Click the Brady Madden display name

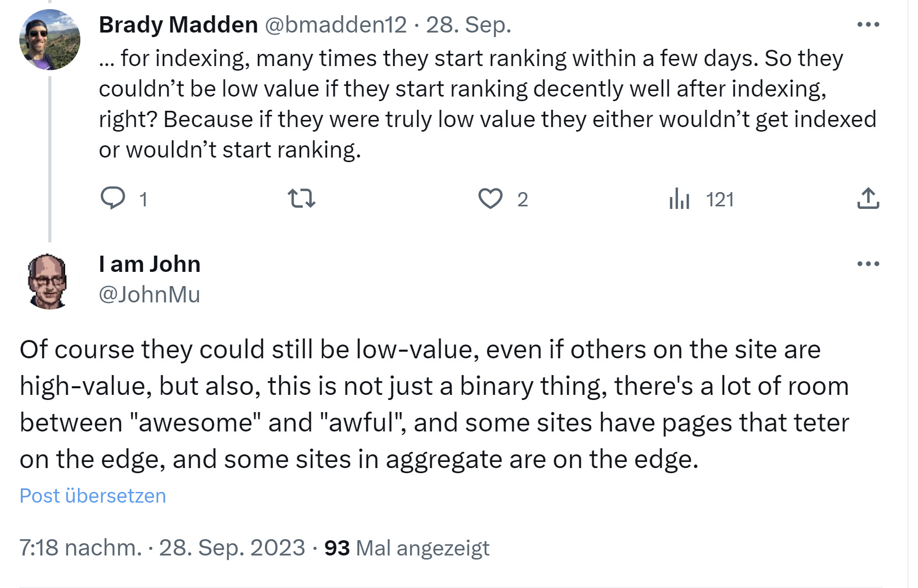[178, 24]
